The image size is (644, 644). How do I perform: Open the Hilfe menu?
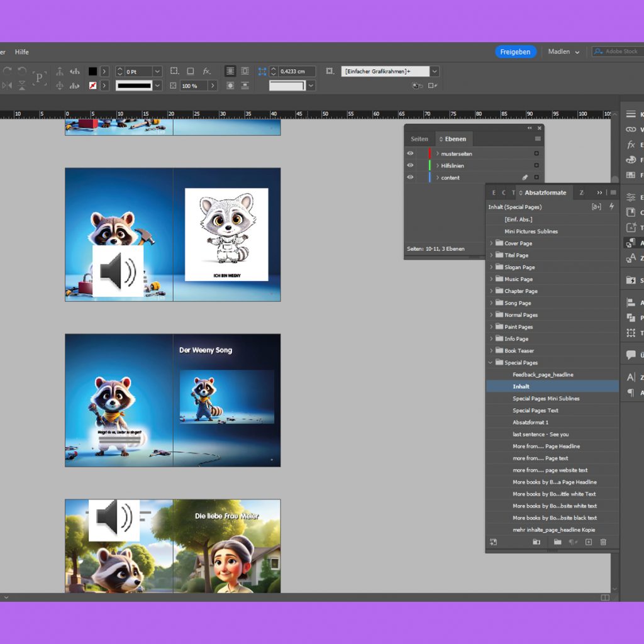pyautogui.click(x=22, y=52)
